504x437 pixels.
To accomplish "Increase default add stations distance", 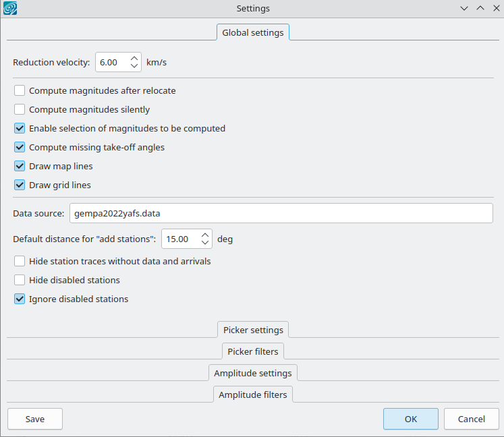I will [x=205, y=235].
